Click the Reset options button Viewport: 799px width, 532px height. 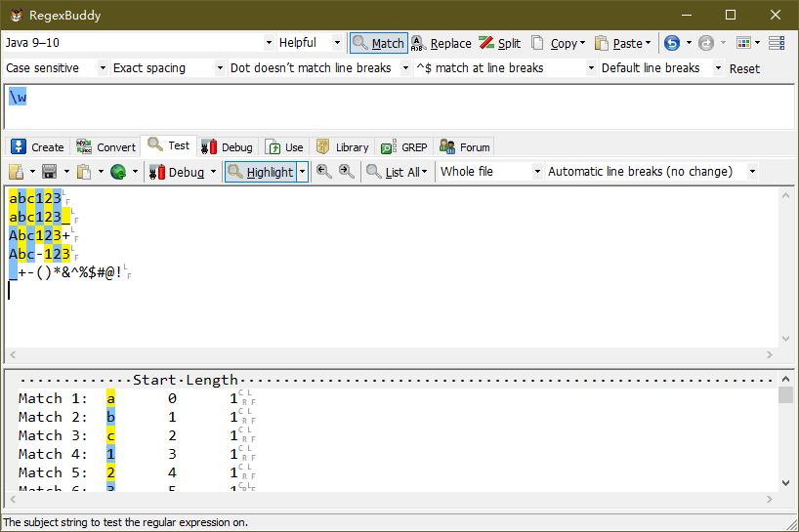pyautogui.click(x=744, y=68)
